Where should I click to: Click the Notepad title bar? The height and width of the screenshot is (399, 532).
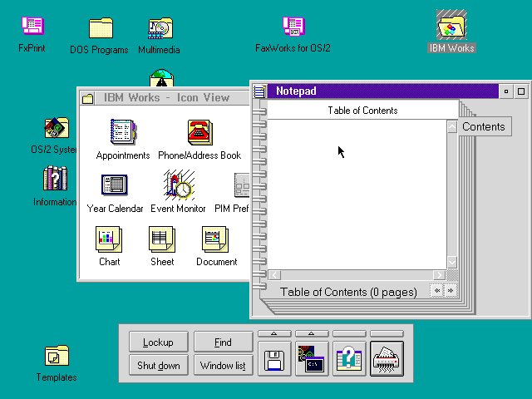(382, 91)
